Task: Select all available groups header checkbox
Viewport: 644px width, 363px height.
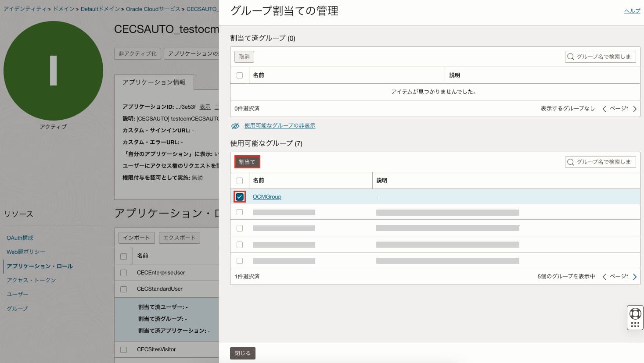Action: point(240,181)
